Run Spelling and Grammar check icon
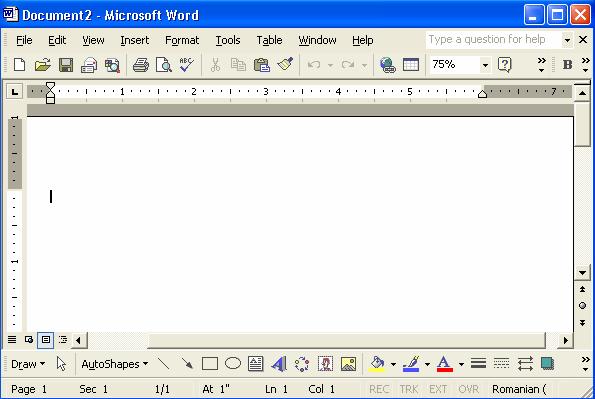The image size is (595, 399). (x=187, y=65)
